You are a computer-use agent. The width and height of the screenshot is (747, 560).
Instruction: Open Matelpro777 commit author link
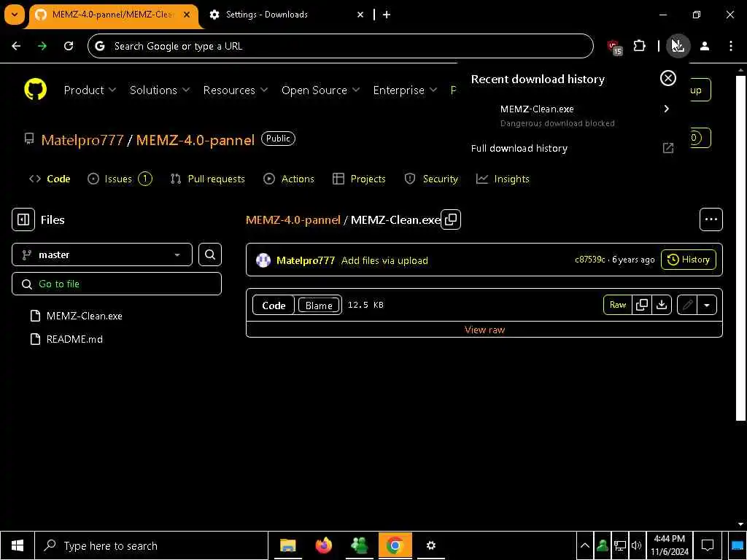[306, 260]
